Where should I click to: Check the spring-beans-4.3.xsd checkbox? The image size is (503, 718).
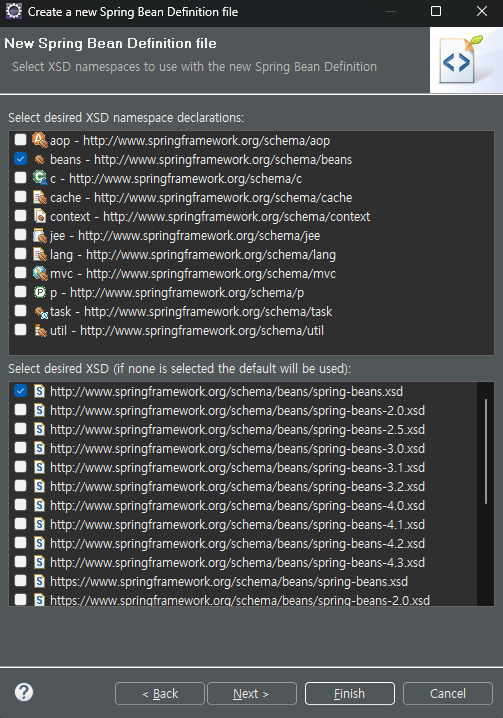(20, 561)
